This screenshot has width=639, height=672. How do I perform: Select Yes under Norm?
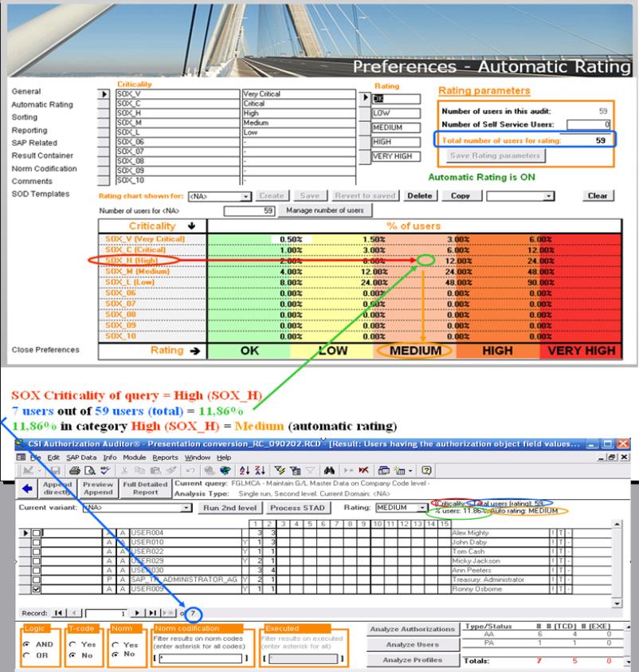pyautogui.click(x=116, y=644)
